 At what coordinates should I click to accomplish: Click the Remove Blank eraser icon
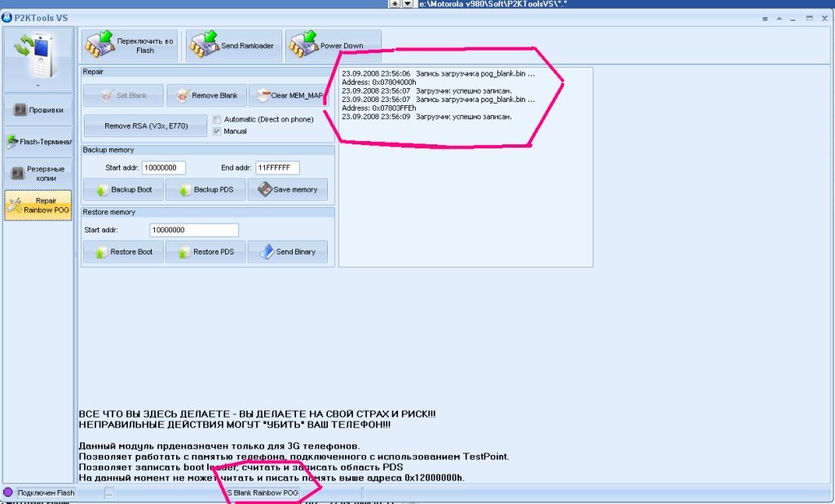pos(183,95)
